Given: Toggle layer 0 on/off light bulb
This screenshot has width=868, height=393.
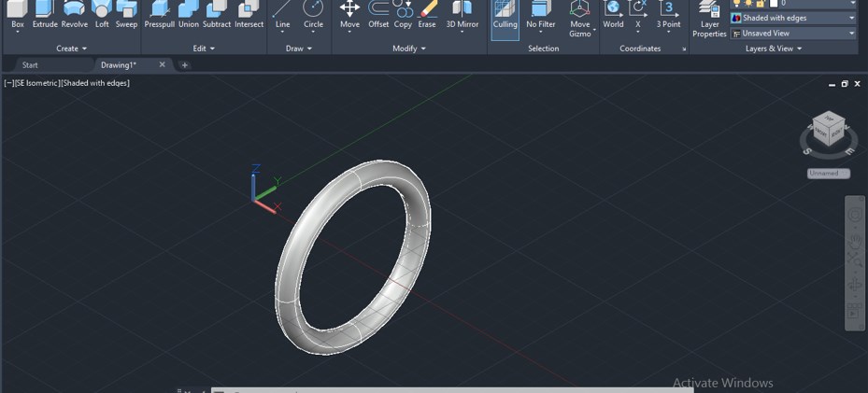Looking at the screenshot, I should 737,4.
